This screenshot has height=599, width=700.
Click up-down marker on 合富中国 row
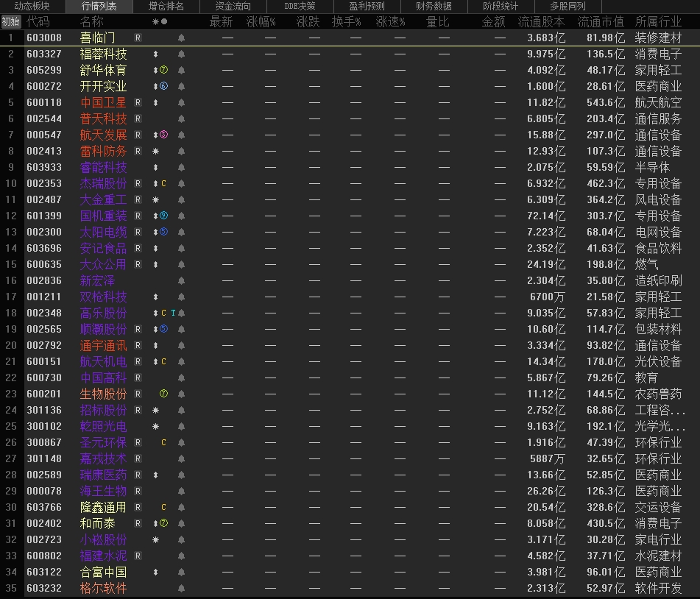(155, 572)
